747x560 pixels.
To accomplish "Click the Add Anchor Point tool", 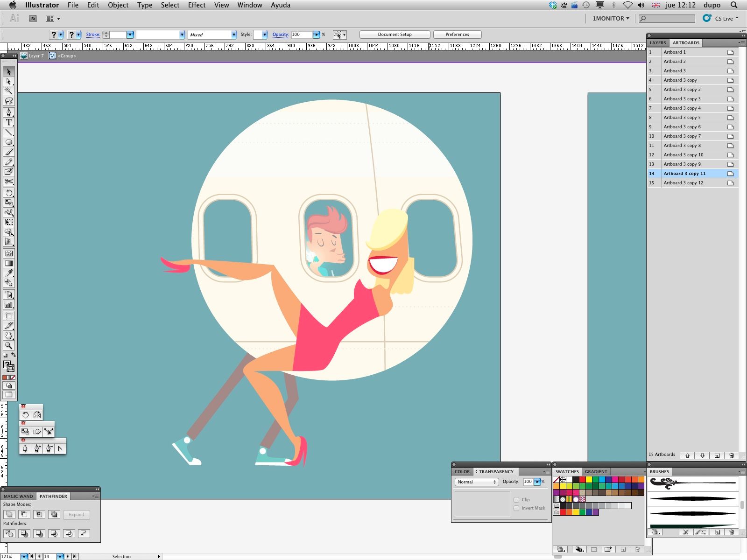I will 37,448.
